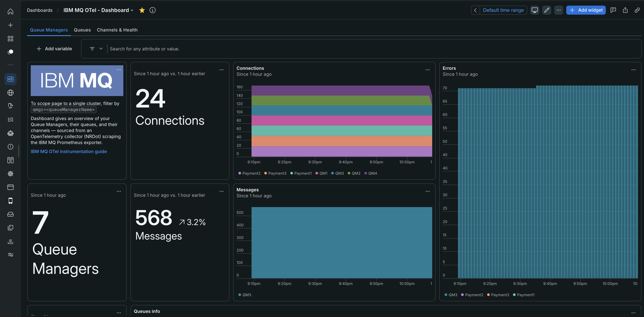Open the dashboard more options ellipsis
This screenshot has height=317, width=644.
pos(559,10)
